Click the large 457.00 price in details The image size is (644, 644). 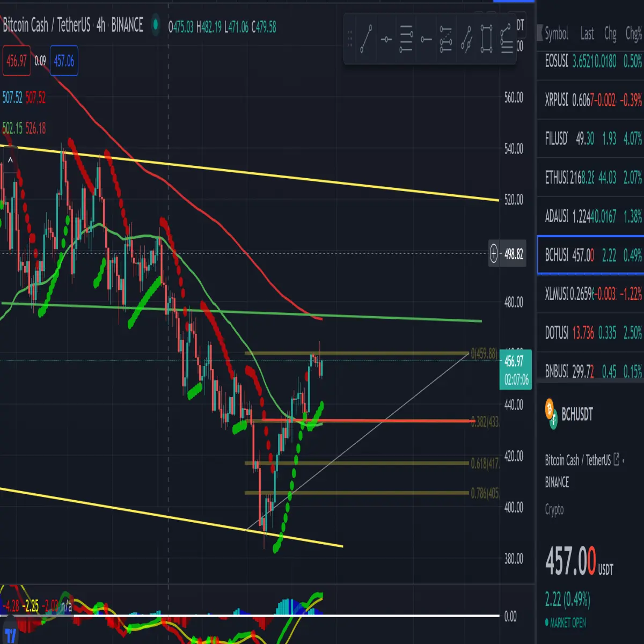tap(570, 561)
